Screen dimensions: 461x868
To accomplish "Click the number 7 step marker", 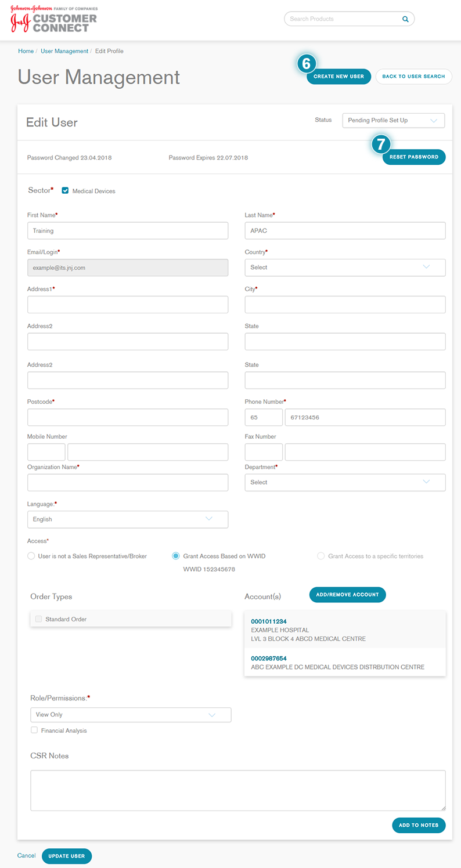I will [x=381, y=144].
